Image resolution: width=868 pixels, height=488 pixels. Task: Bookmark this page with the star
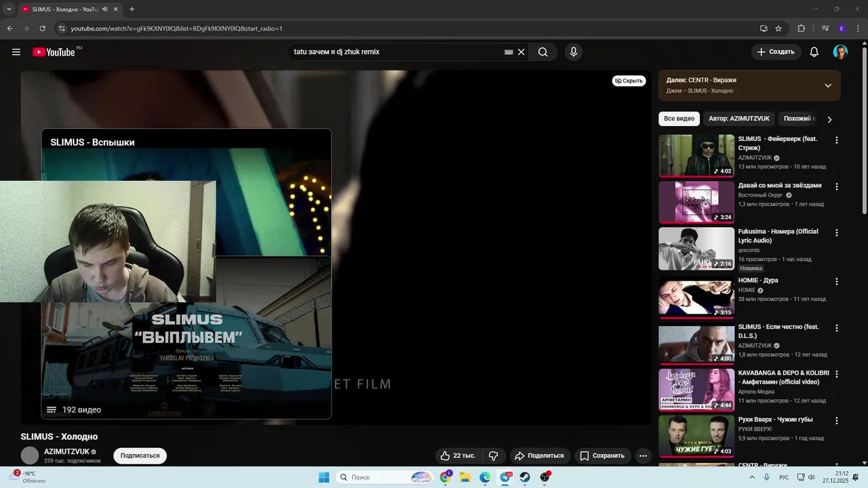[x=778, y=28]
